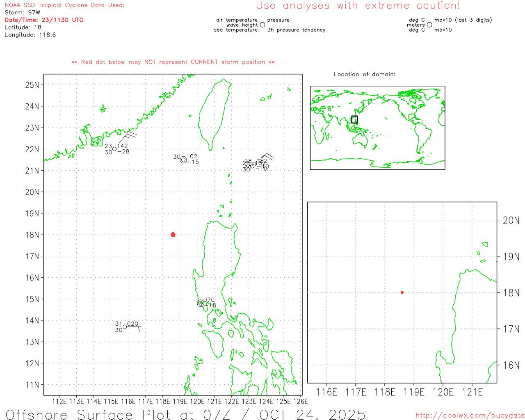This screenshot has height=420, width=525.
Task: Click the '-28' pressure tendency value
Action: [123, 152]
